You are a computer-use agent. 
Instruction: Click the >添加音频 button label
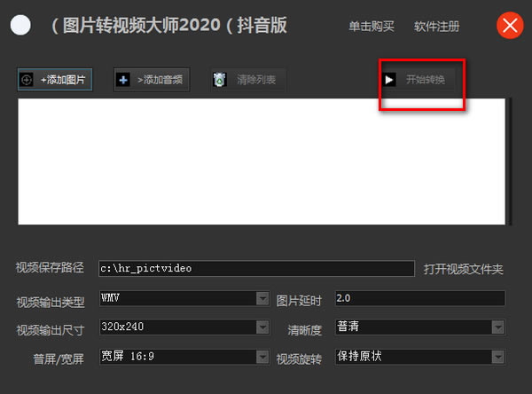160,80
